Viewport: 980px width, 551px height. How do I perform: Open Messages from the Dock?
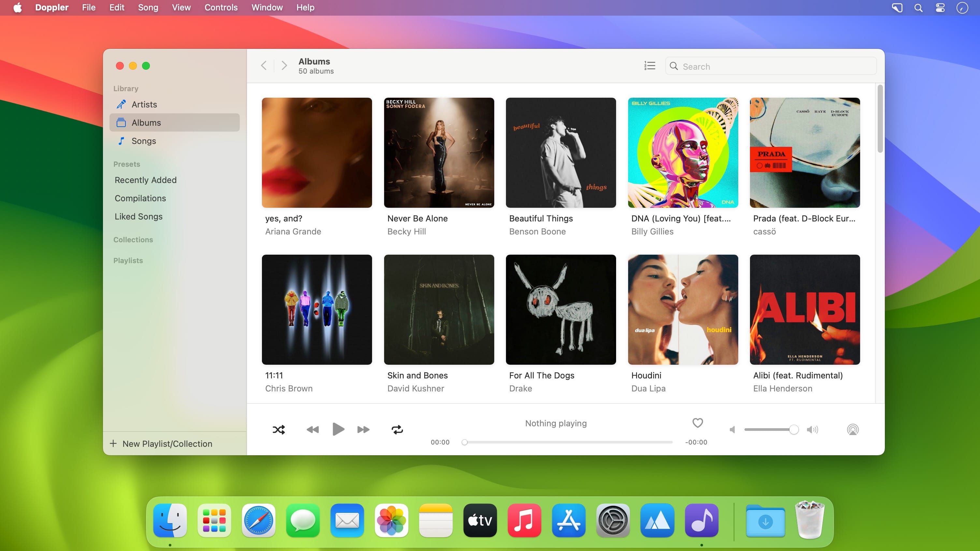pos(303,520)
